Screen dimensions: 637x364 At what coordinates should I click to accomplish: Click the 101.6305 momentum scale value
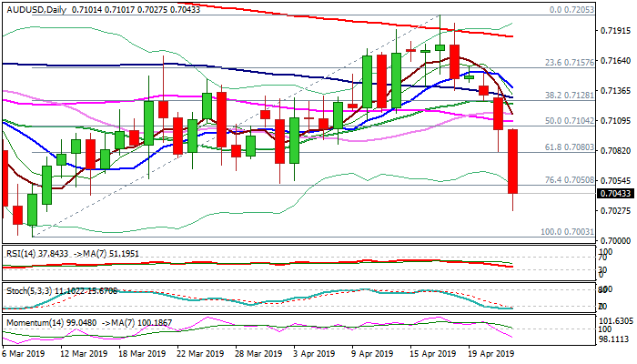pos(616,321)
